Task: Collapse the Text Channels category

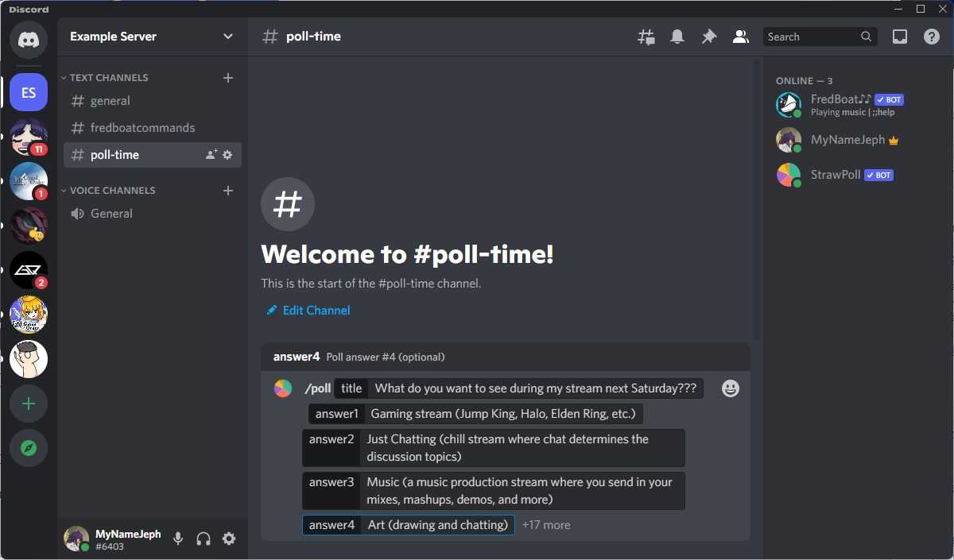Action: click(108, 78)
